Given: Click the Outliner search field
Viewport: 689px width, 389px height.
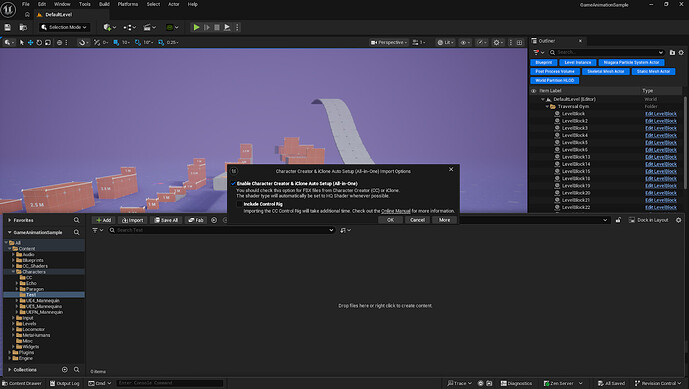Looking at the screenshot, I should tap(606, 52).
